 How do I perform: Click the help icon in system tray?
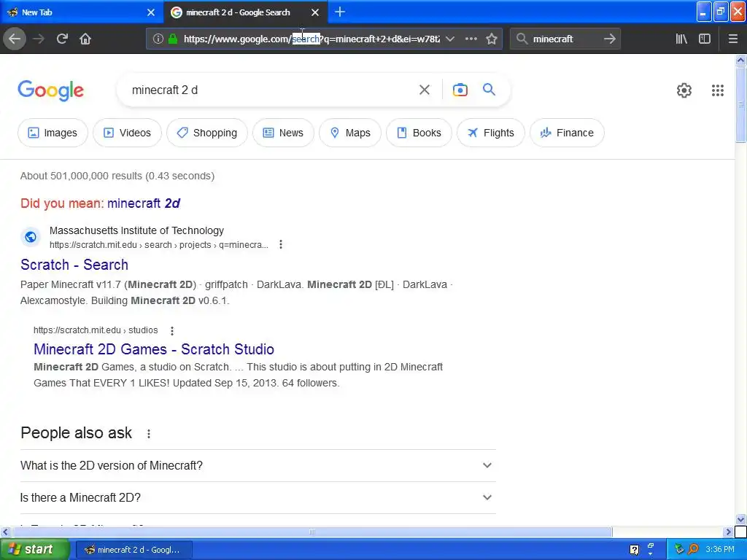634,550
